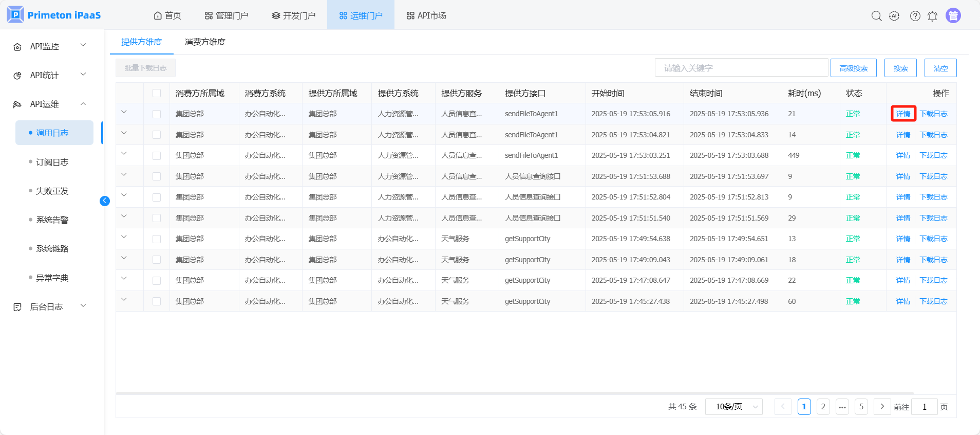Open the API市场 top menu
The width and height of the screenshot is (980, 435).
426,16
